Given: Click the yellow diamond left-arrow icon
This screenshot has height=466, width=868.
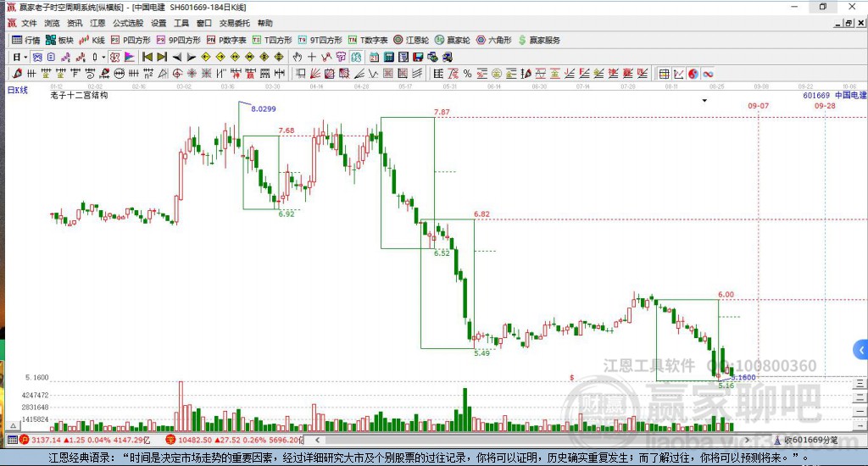Looking at the screenshot, I should pos(206,57).
